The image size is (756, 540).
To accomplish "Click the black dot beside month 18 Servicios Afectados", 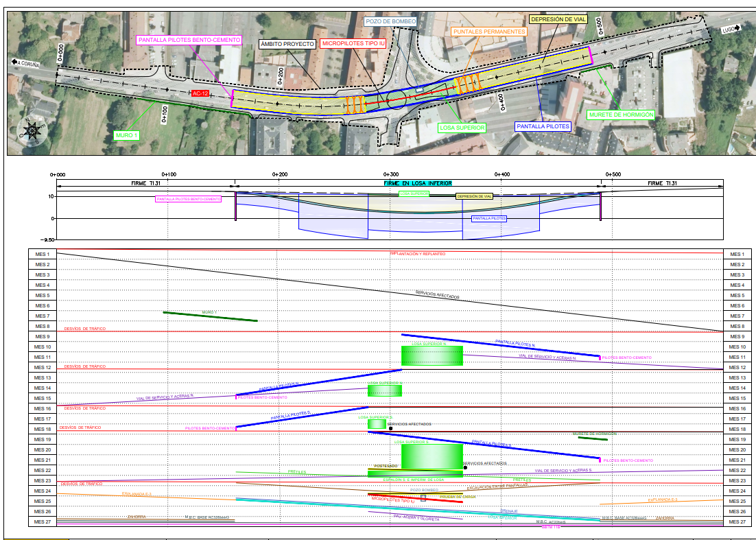I will click(x=390, y=428).
